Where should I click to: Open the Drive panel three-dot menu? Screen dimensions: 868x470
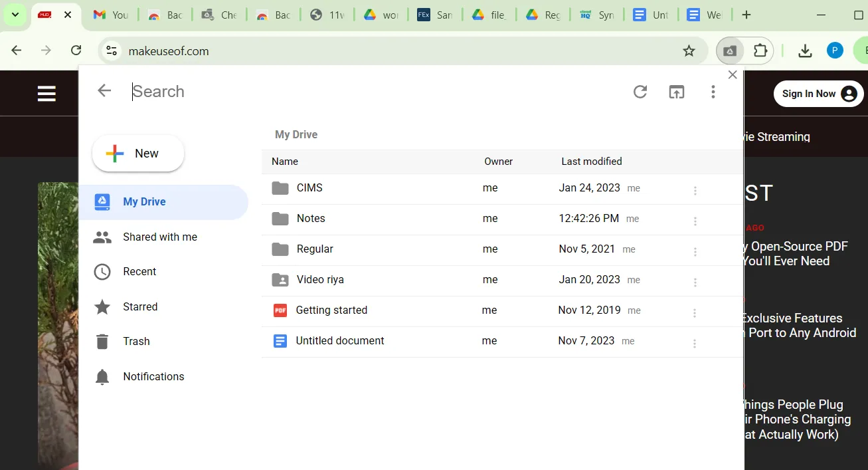713,92
